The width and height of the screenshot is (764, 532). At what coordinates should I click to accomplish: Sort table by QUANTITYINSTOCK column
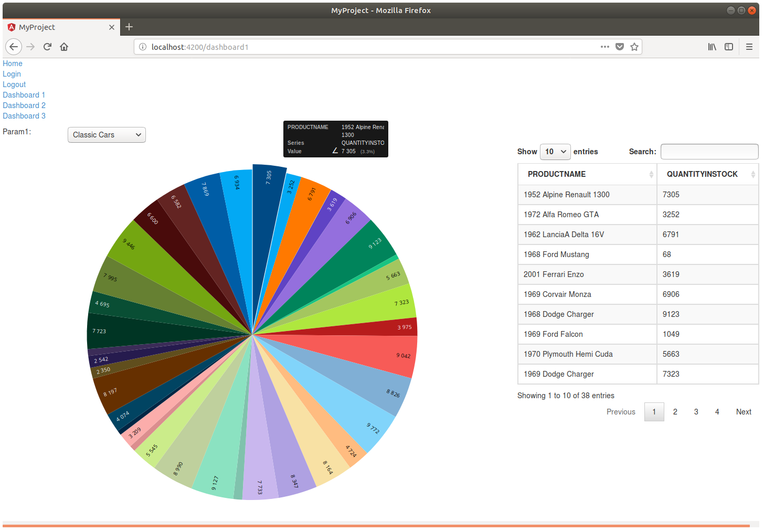tap(708, 174)
